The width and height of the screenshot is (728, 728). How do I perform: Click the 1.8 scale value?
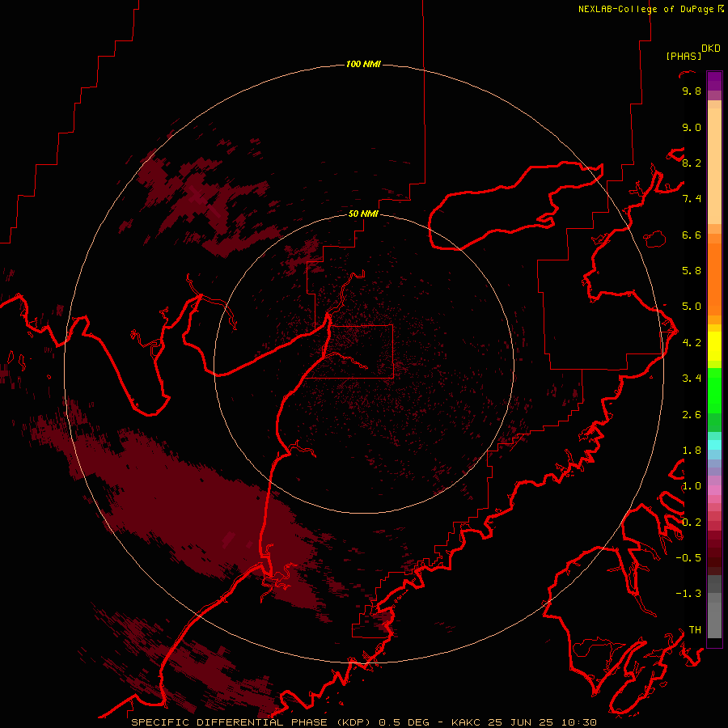[692, 451]
